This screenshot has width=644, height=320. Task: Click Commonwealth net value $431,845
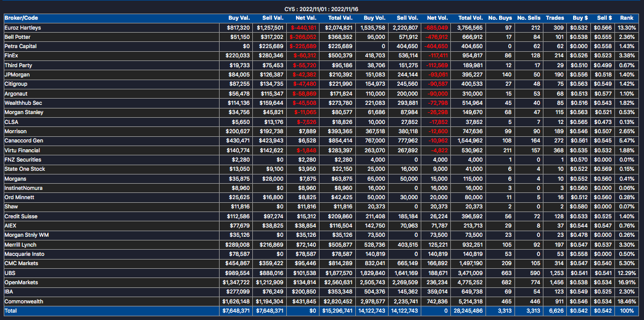(305, 301)
